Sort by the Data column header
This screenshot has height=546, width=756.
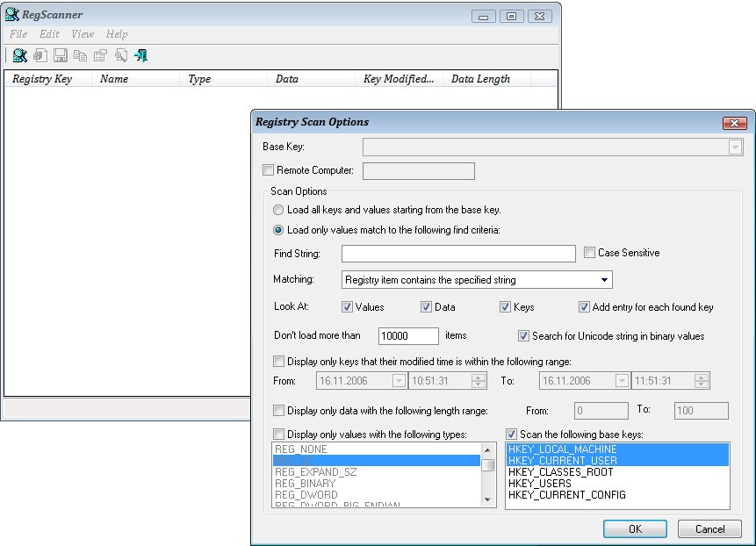pos(312,78)
